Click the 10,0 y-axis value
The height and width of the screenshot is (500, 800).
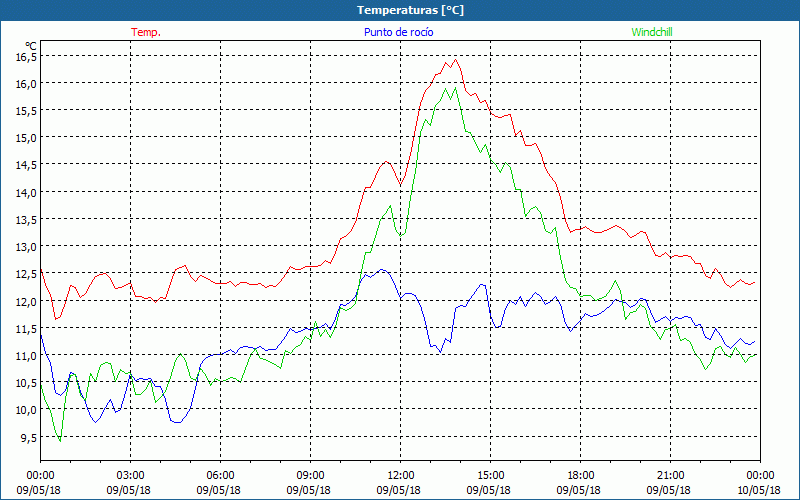click(26, 410)
